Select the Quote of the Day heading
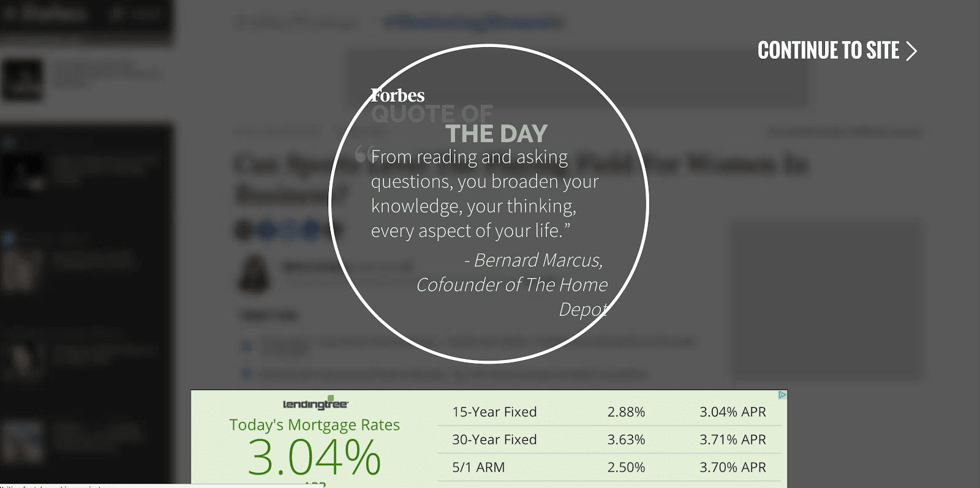The width and height of the screenshot is (980, 488). (459, 123)
